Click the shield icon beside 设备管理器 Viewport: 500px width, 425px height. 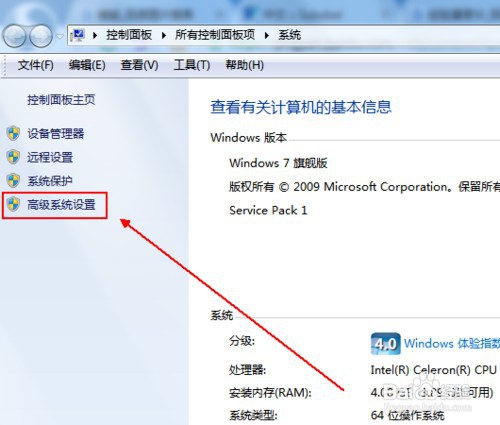tap(13, 133)
